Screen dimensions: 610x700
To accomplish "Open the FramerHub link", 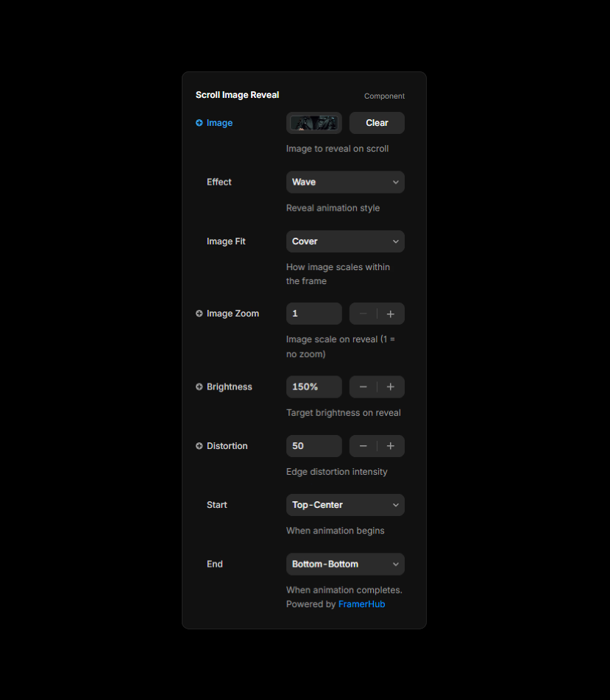I will click(x=361, y=604).
